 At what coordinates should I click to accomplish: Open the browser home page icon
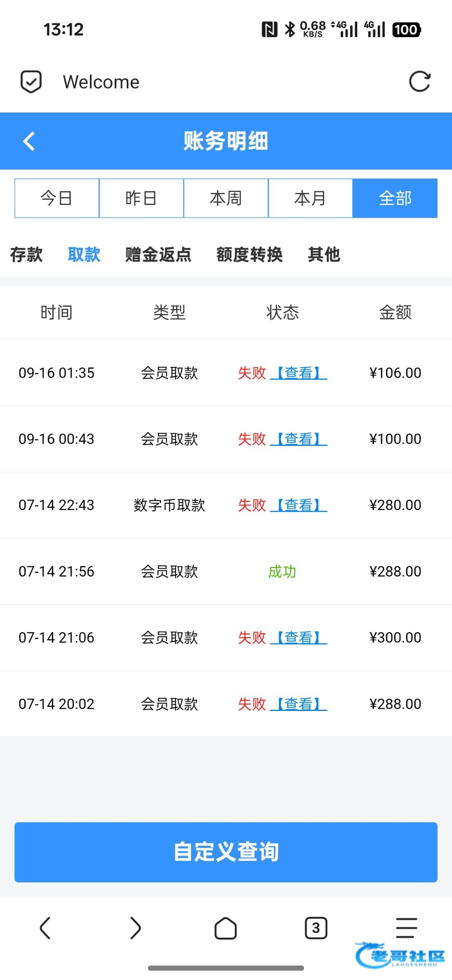(226, 928)
